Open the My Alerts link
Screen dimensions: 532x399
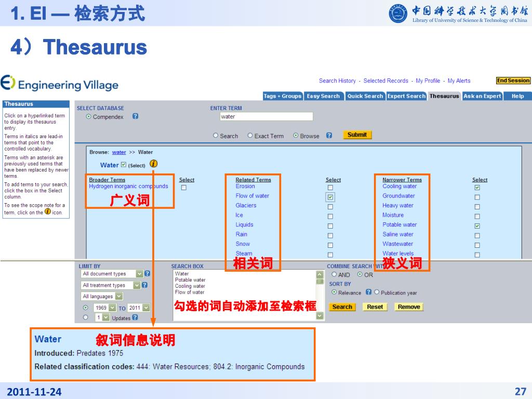coord(459,81)
